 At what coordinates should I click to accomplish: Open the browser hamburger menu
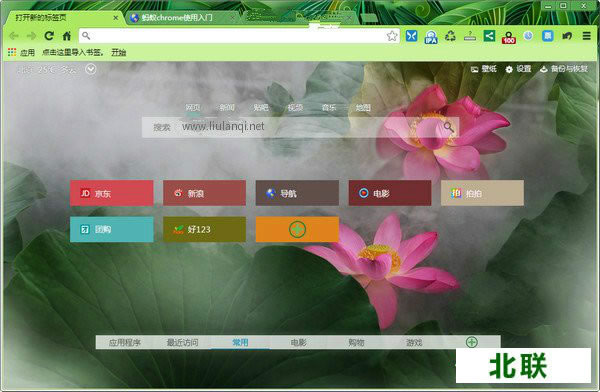[x=587, y=36]
